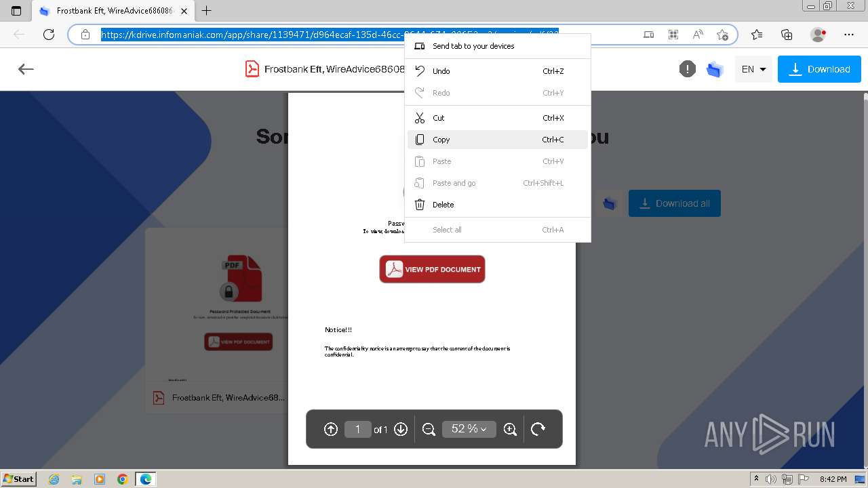This screenshot has width=868, height=488.
Task: Click the Frostbank Eft, WireAdvice68 file name
Action: pos(229,398)
